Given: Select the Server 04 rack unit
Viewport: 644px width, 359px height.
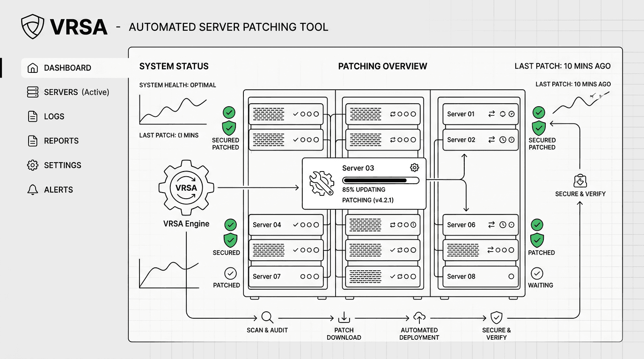Looking at the screenshot, I should [286, 225].
